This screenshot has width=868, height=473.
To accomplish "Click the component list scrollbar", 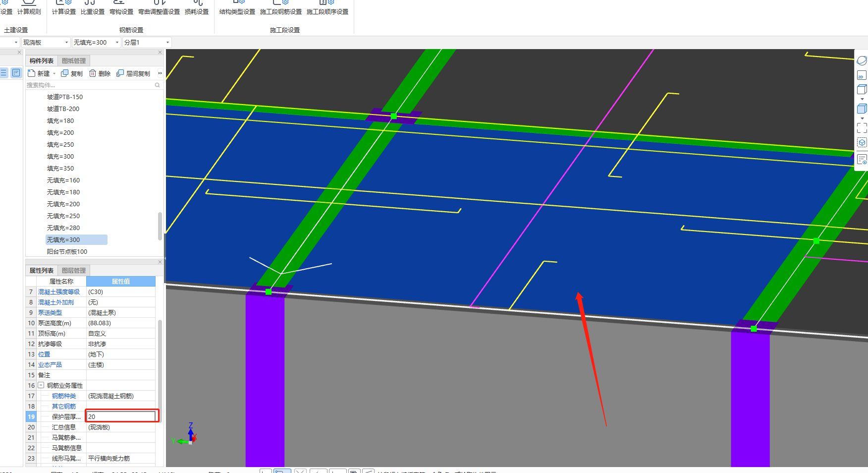I will pyautogui.click(x=160, y=226).
